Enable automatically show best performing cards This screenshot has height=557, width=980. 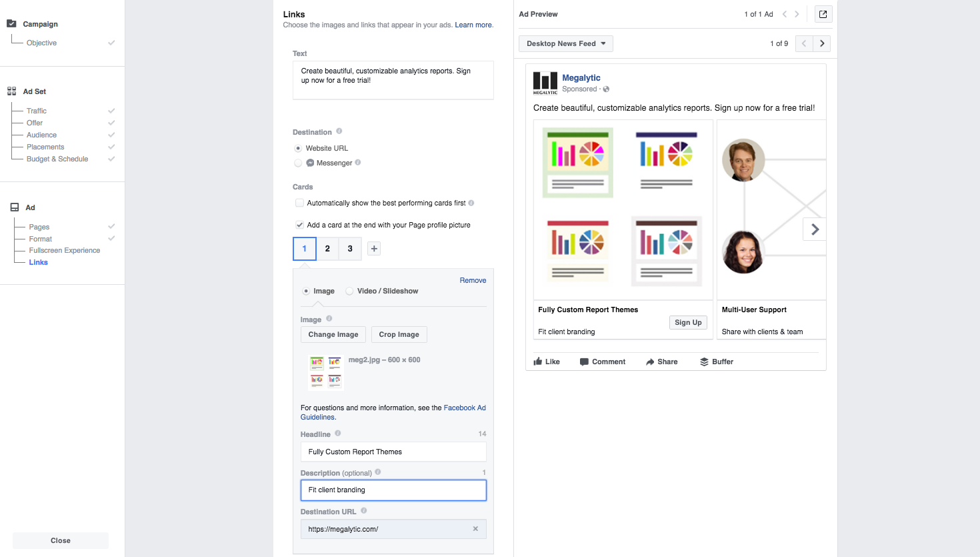tap(299, 203)
